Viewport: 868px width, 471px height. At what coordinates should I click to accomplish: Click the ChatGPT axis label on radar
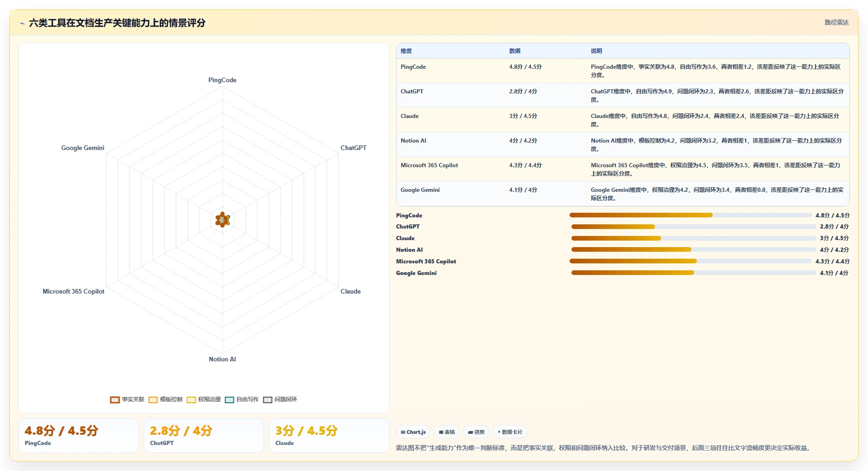353,148
